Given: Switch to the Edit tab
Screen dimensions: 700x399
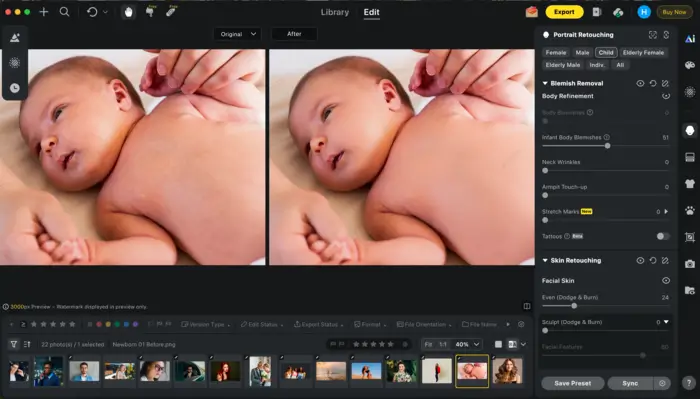Looking at the screenshot, I should pos(371,12).
